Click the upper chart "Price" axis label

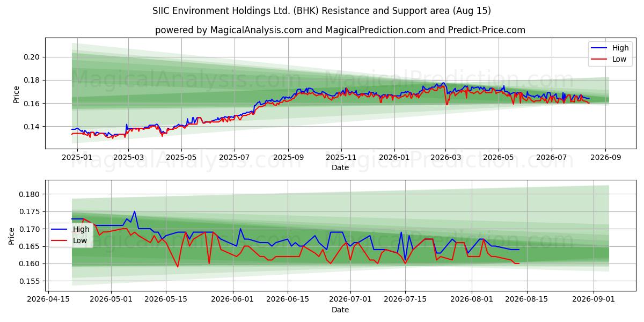[x=16, y=94]
